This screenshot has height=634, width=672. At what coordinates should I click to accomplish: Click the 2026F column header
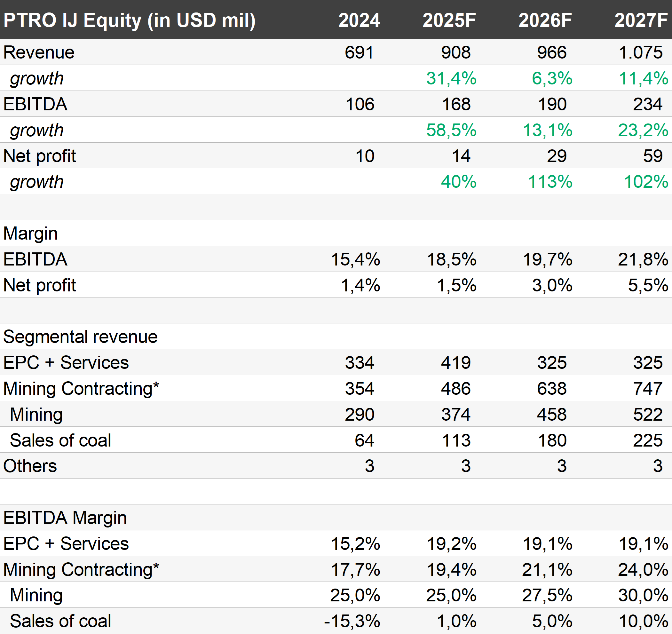coord(545,20)
